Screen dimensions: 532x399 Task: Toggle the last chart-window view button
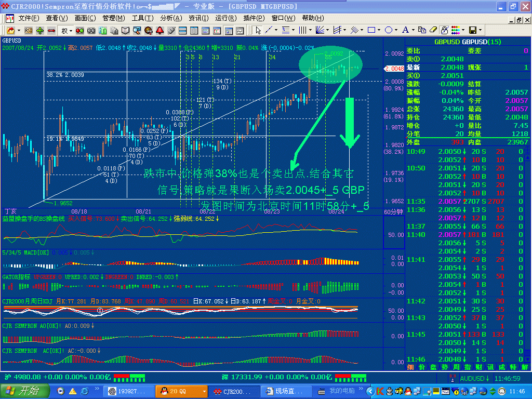240,31
